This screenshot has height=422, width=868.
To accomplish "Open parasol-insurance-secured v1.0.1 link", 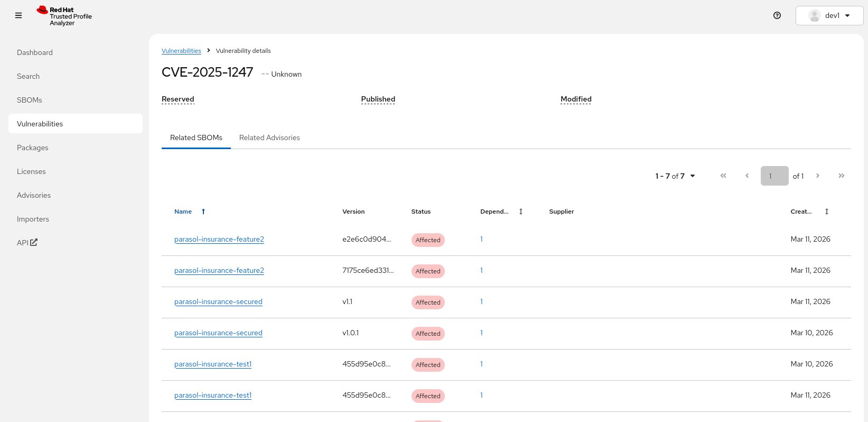I will [x=218, y=333].
